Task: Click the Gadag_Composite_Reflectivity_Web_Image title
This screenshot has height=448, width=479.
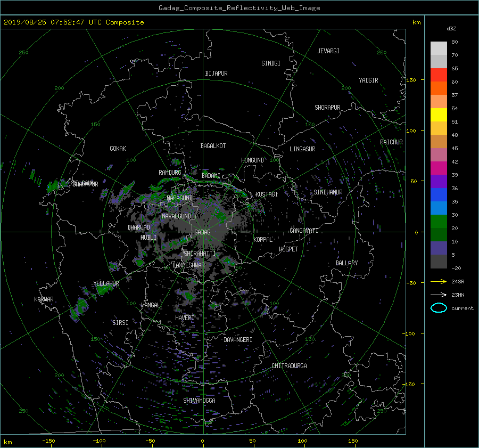Action: (x=239, y=8)
